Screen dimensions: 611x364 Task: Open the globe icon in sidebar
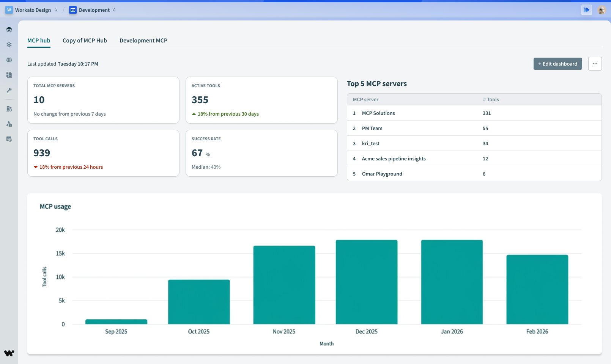(x=9, y=60)
